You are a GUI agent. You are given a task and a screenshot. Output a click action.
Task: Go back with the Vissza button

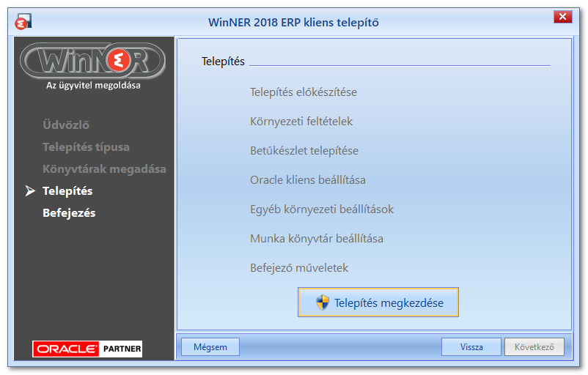(471, 347)
